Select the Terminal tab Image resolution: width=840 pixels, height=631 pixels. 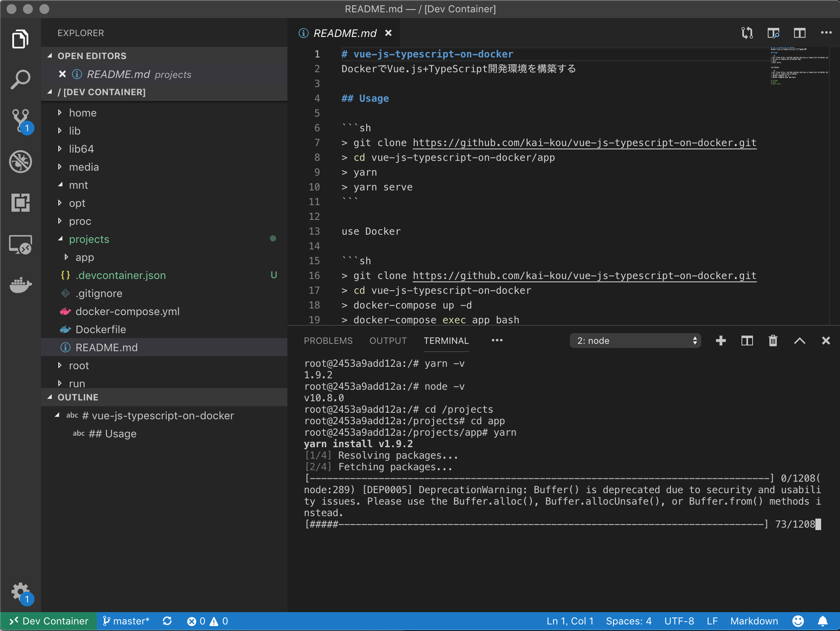coord(446,341)
